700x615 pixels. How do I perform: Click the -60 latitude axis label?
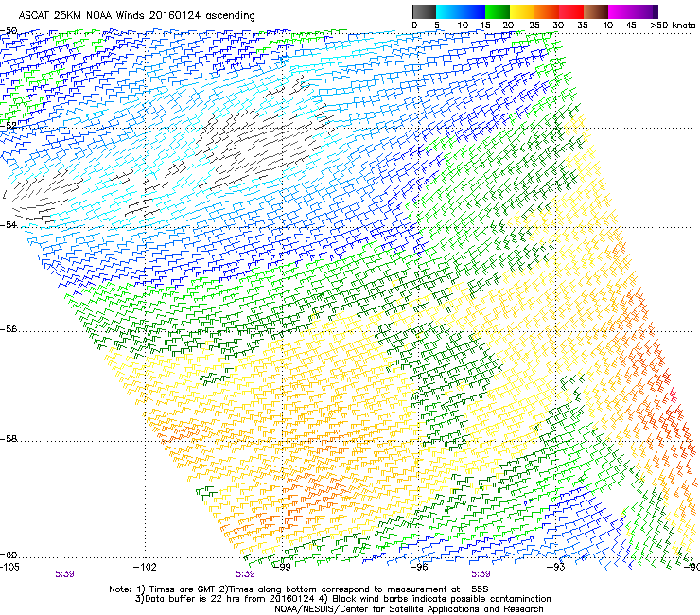click(9, 554)
